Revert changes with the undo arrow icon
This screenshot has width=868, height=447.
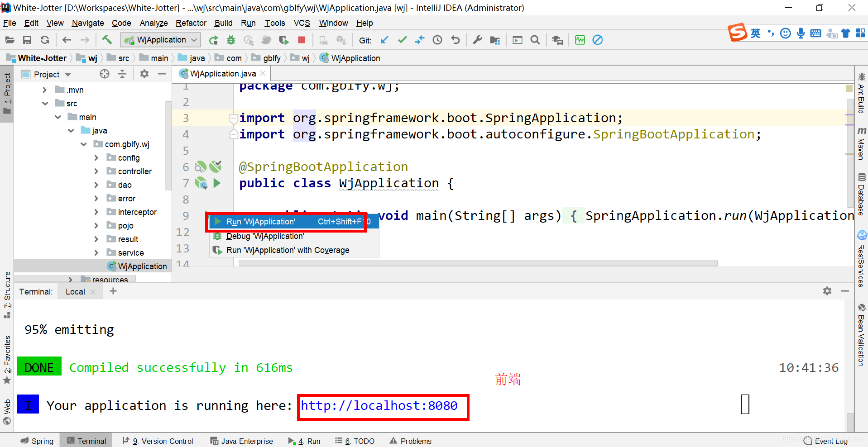click(x=456, y=40)
